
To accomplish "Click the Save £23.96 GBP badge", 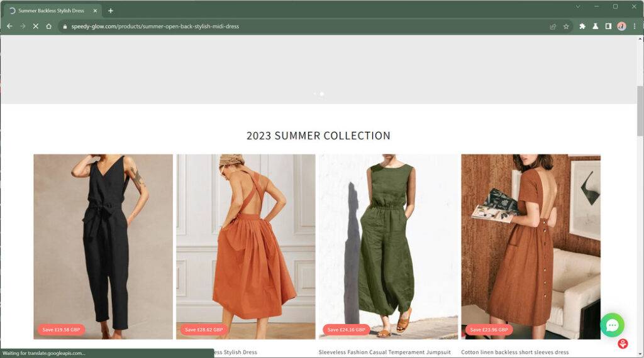I will 489,330.
